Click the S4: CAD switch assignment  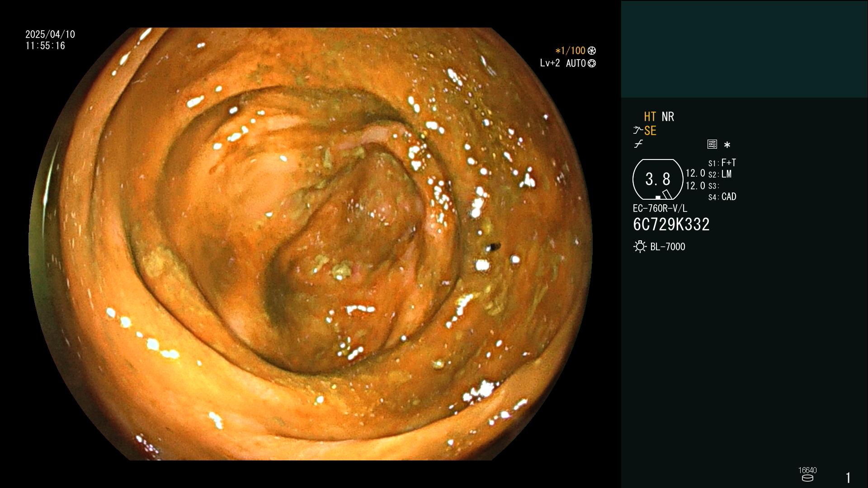pyautogui.click(x=722, y=197)
